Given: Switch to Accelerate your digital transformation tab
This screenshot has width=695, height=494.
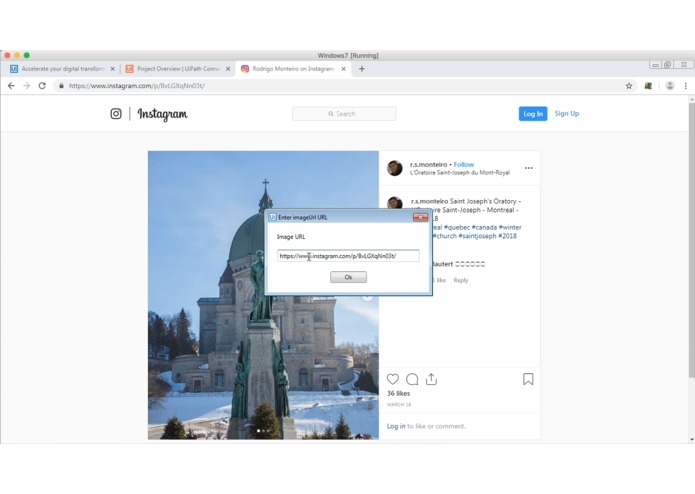Looking at the screenshot, I should pyautogui.click(x=62, y=69).
